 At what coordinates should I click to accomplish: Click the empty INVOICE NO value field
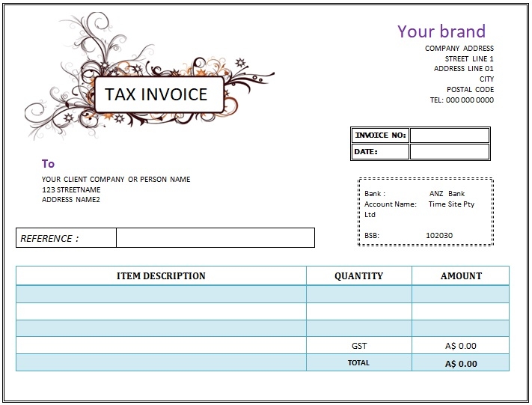point(449,135)
